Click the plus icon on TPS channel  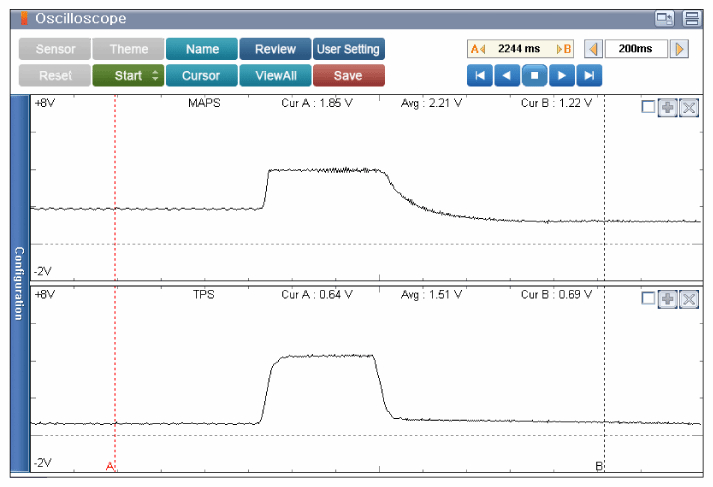point(668,299)
